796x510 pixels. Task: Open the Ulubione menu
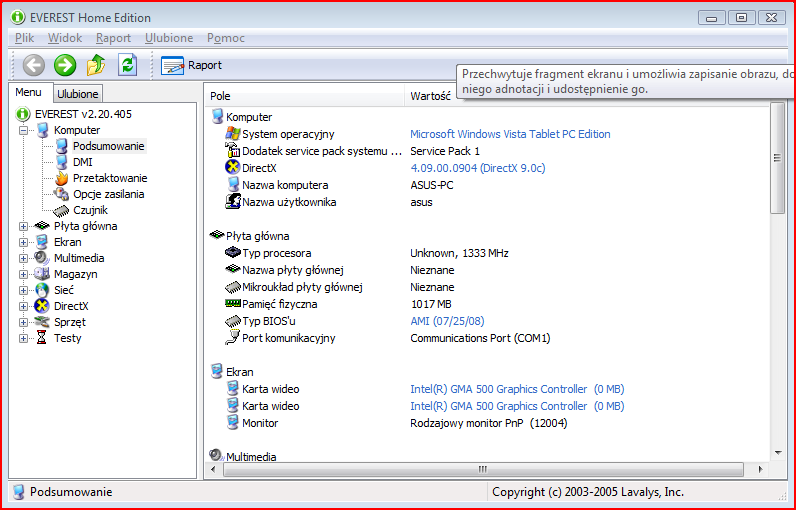click(169, 38)
